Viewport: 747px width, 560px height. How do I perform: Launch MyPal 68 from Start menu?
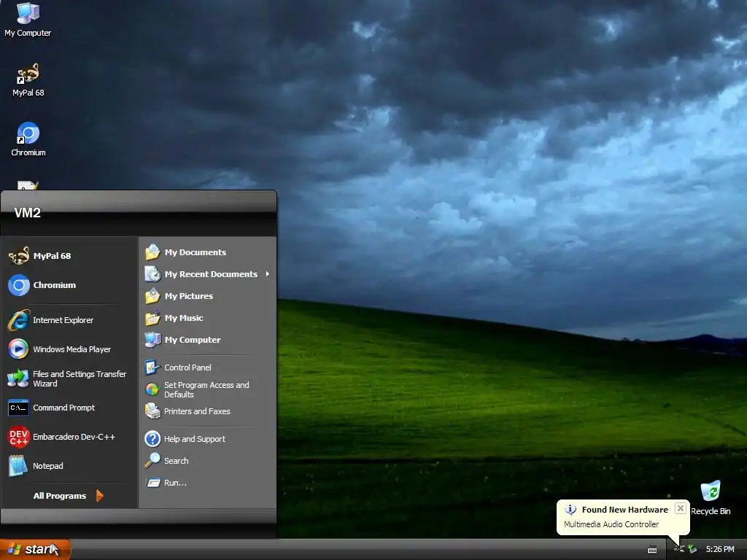(x=69, y=256)
